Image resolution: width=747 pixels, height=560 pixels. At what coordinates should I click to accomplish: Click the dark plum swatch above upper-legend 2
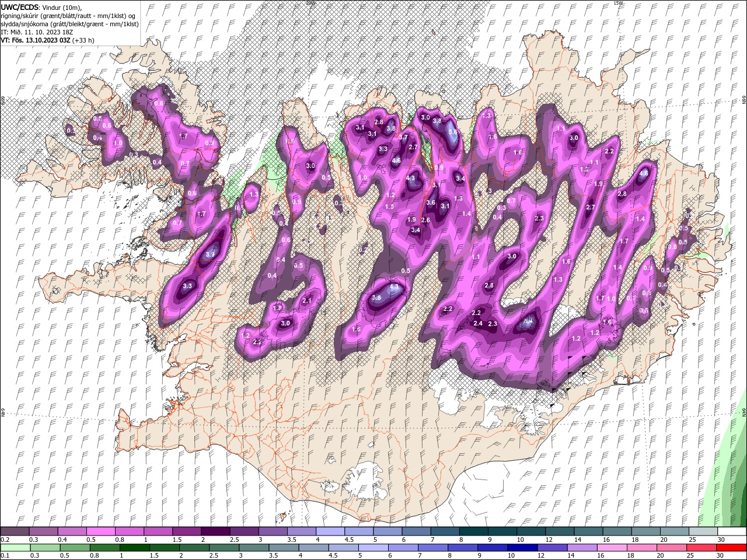click(x=215, y=531)
